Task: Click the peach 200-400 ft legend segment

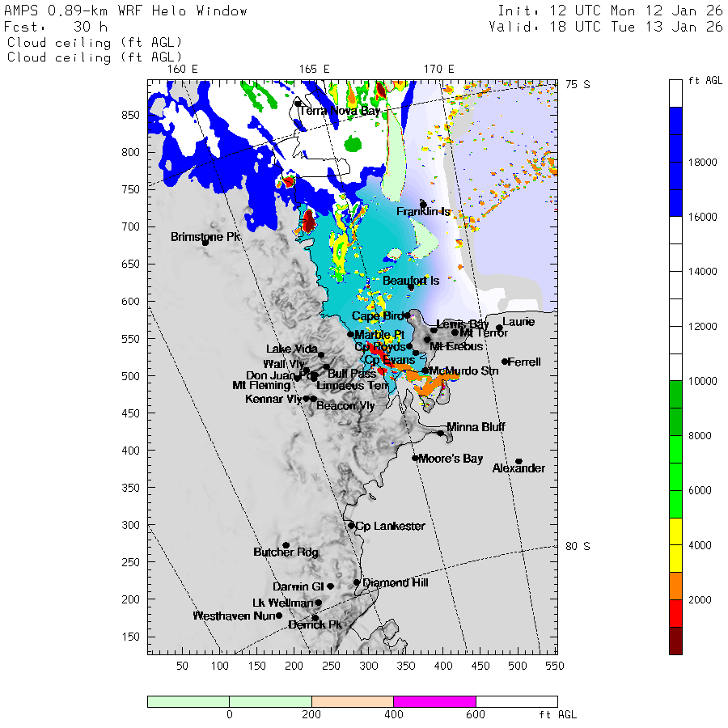Action: pyautogui.click(x=353, y=701)
